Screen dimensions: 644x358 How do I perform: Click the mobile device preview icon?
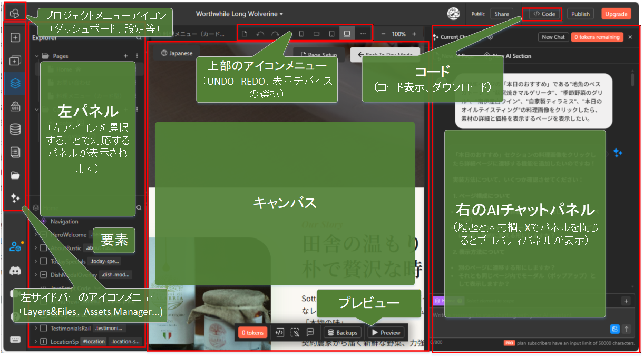[x=301, y=33]
